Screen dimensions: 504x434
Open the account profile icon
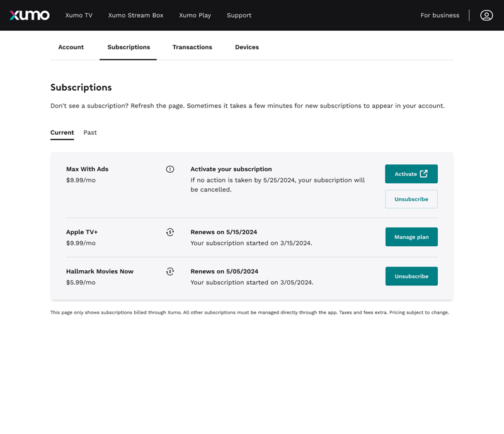click(486, 15)
